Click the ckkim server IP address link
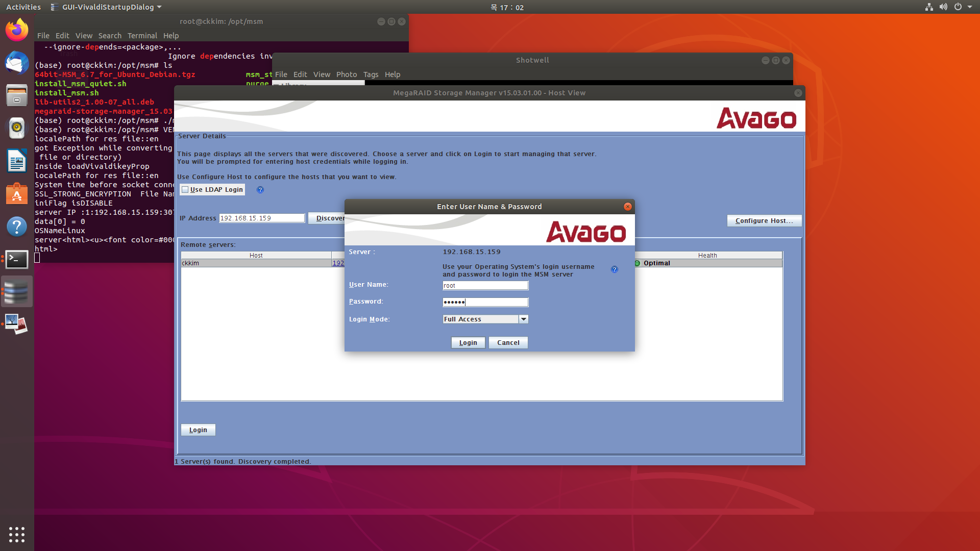 point(338,263)
